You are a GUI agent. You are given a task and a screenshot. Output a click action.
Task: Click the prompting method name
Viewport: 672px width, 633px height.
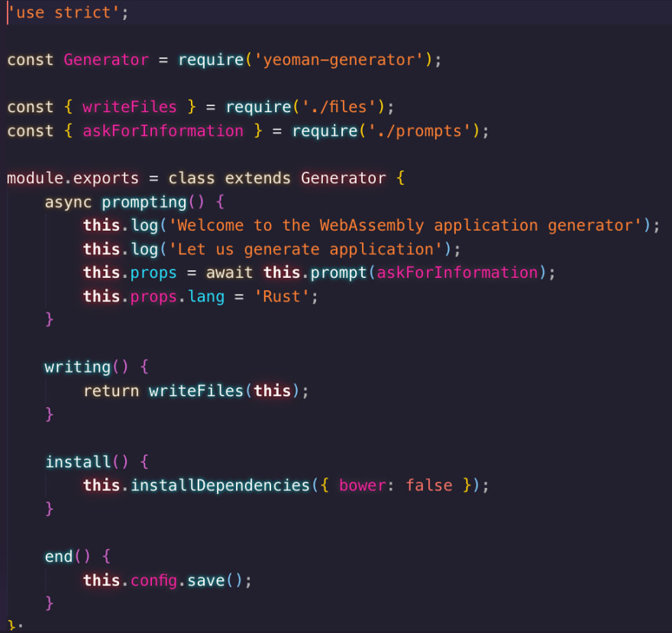(144, 202)
